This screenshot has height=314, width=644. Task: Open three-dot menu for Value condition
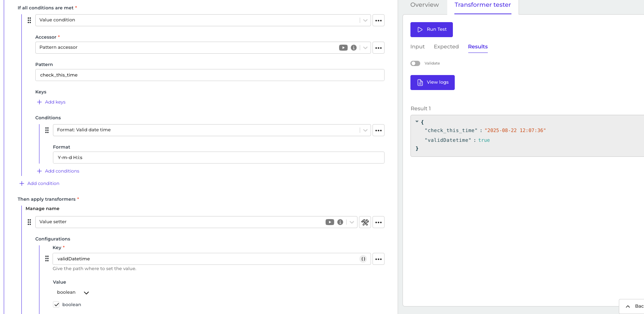click(x=378, y=20)
